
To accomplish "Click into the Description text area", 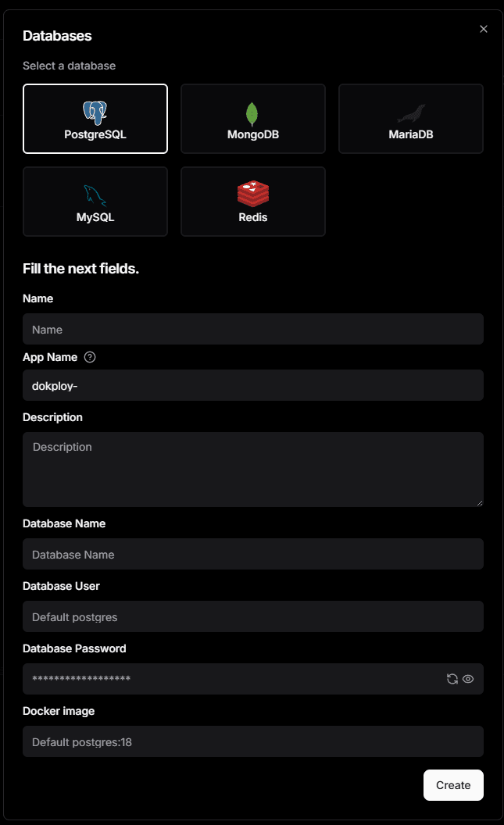I will click(252, 469).
